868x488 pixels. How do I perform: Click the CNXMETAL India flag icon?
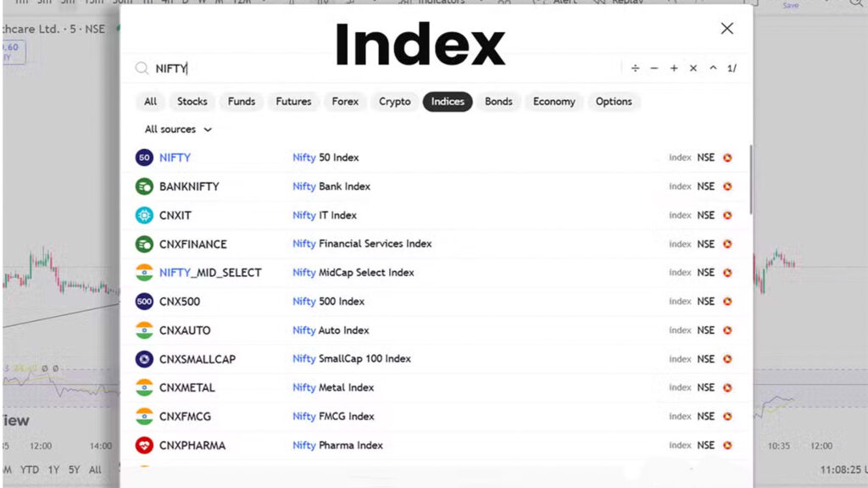click(144, 388)
